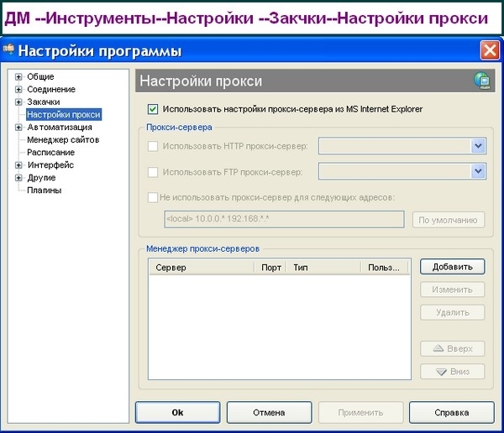Expand the Другие tree node
The image size is (504, 433).
(x=18, y=178)
